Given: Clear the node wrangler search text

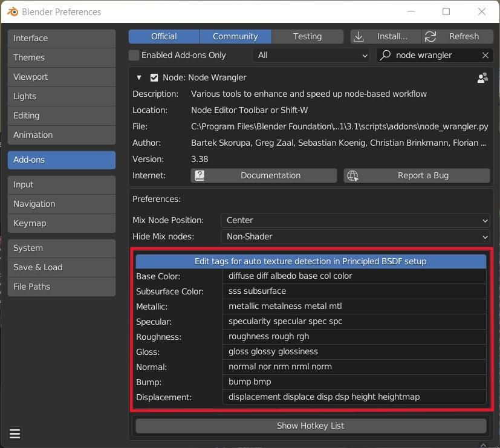Looking at the screenshot, I should [485, 55].
